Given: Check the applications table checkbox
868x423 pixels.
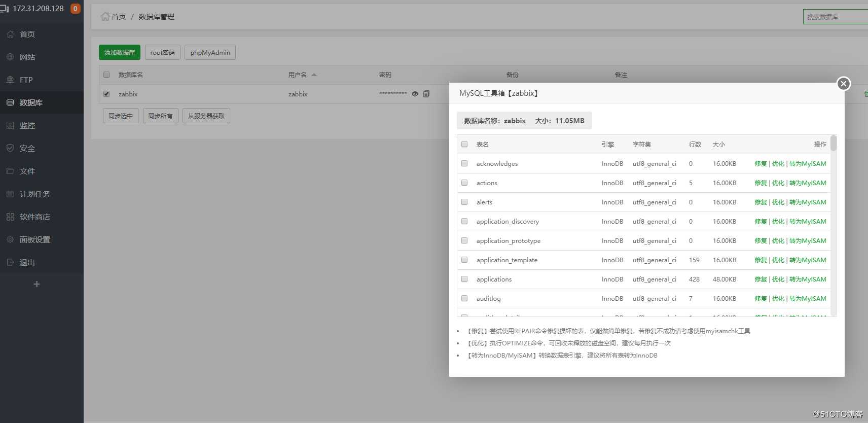Looking at the screenshot, I should (464, 279).
